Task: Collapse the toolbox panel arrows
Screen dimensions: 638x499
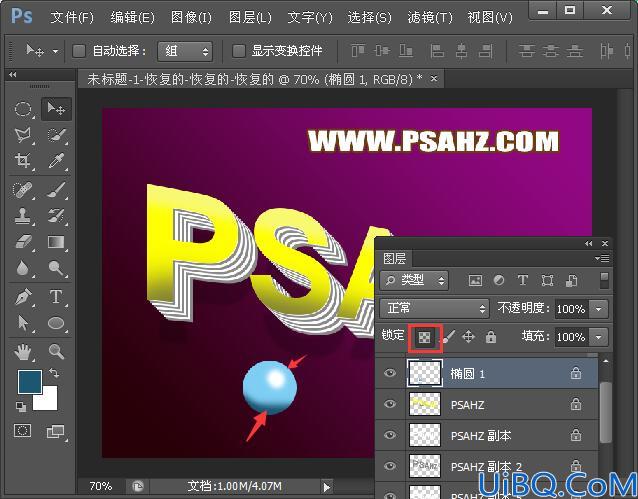Action: coord(13,74)
